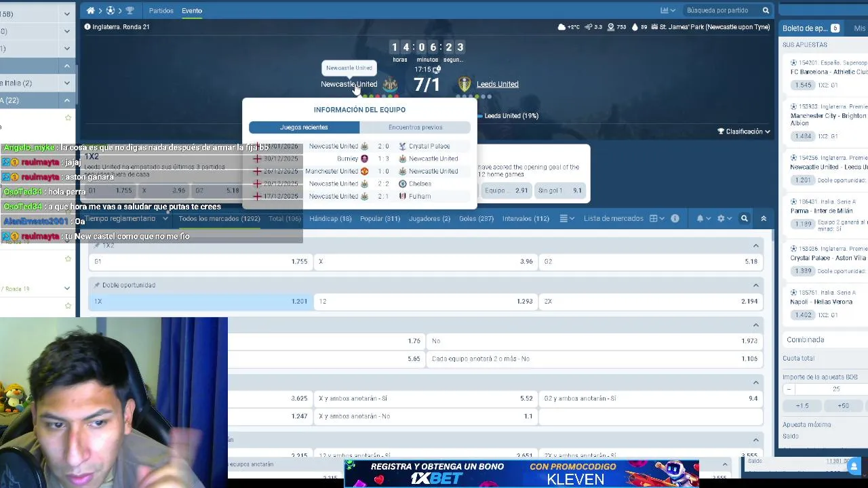This screenshot has height=488, width=868.
Task: Collapse the 1X2 market section
Action: point(755,245)
